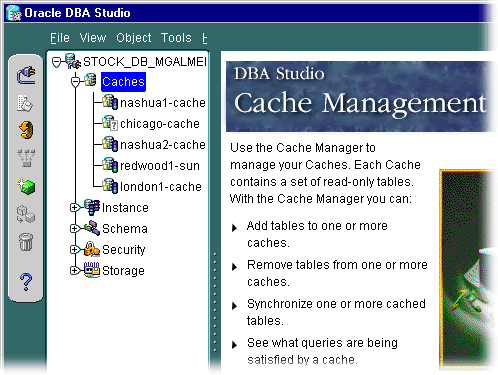Open help with the question mark icon
The width and height of the screenshot is (498, 375).
(x=26, y=282)
